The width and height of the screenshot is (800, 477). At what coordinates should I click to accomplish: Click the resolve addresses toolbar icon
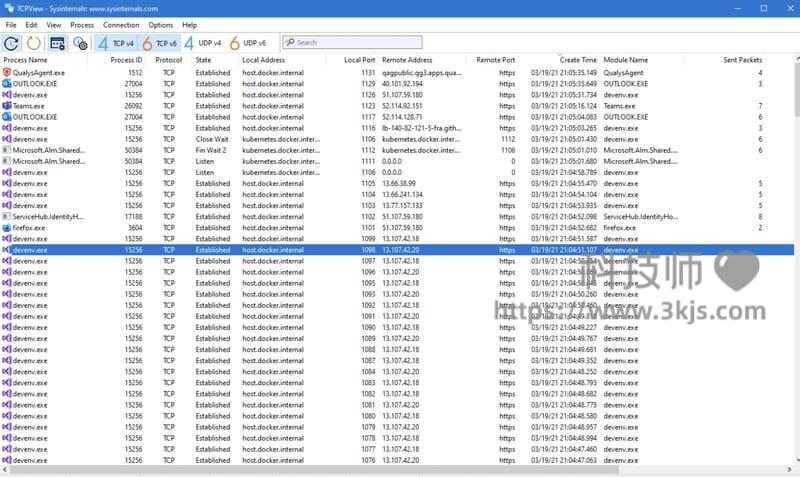57,43
